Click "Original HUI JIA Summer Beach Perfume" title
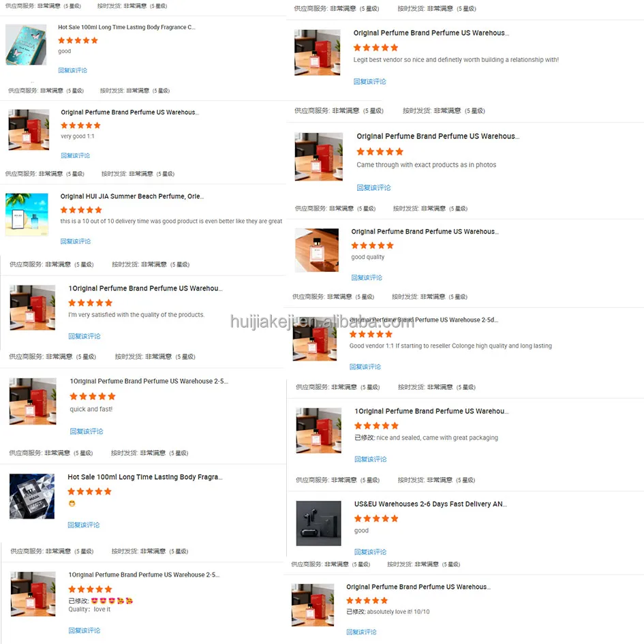Screen dimensions: 644x644 tap(132, 196)
